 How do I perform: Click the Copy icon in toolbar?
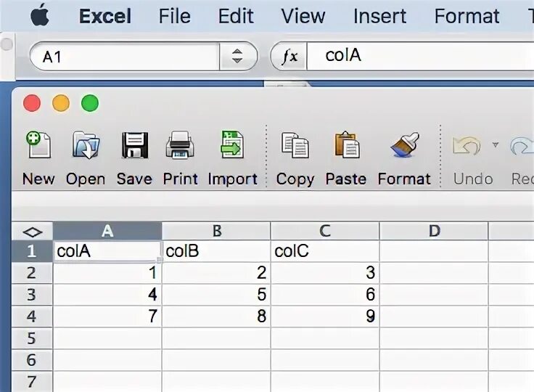point(295,146)
